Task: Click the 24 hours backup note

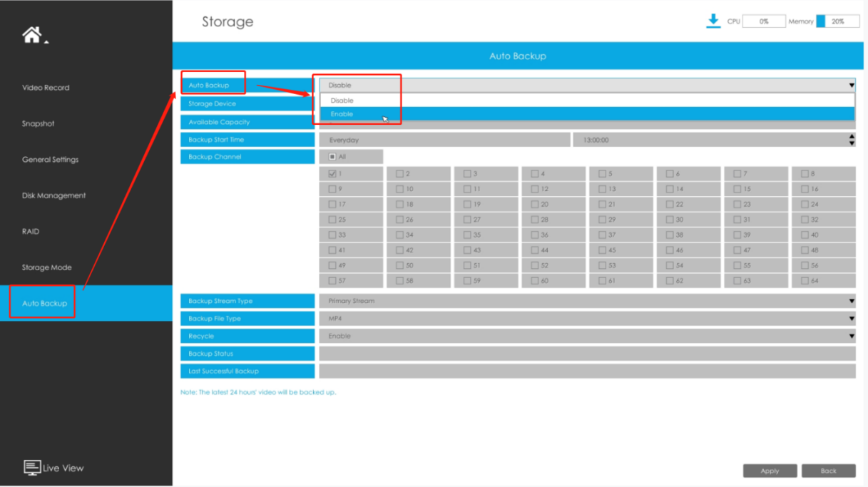Action: (x=258, y=392)
